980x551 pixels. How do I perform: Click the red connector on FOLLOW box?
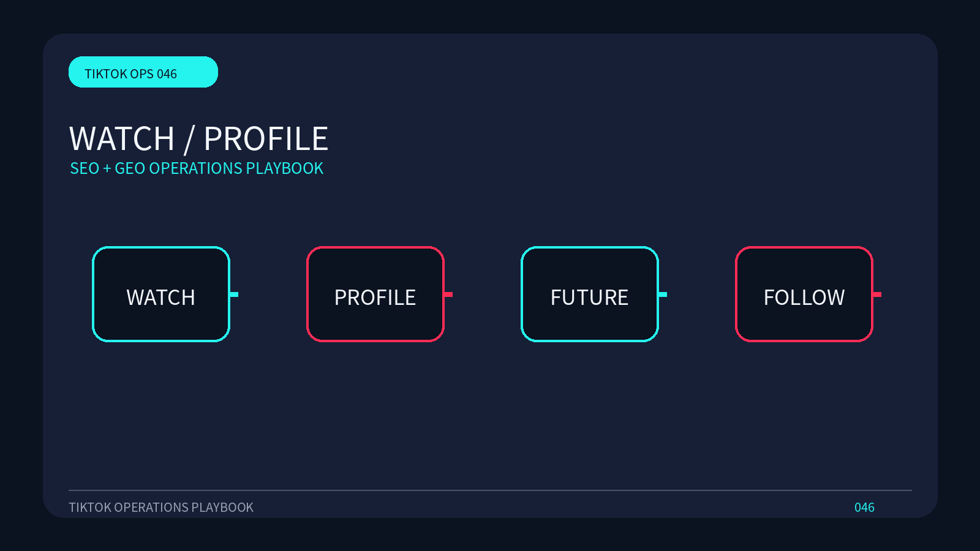[x=877, y=294]
